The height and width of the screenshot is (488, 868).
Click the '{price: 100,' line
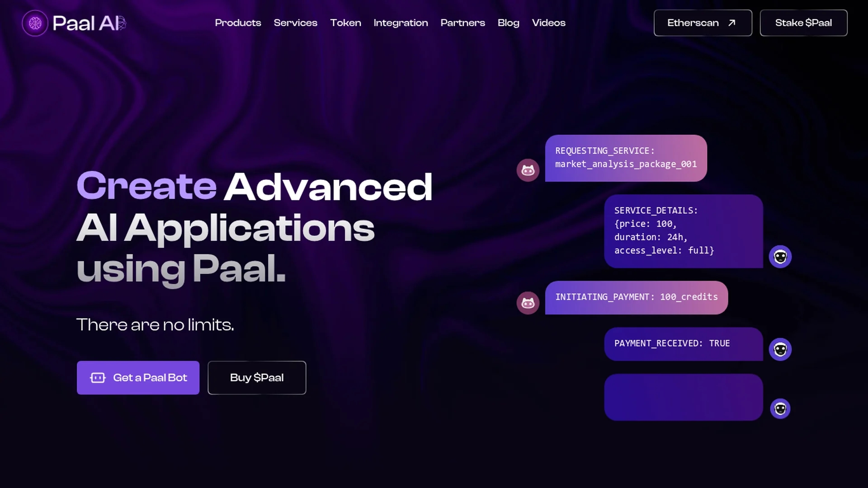(646, 224)
